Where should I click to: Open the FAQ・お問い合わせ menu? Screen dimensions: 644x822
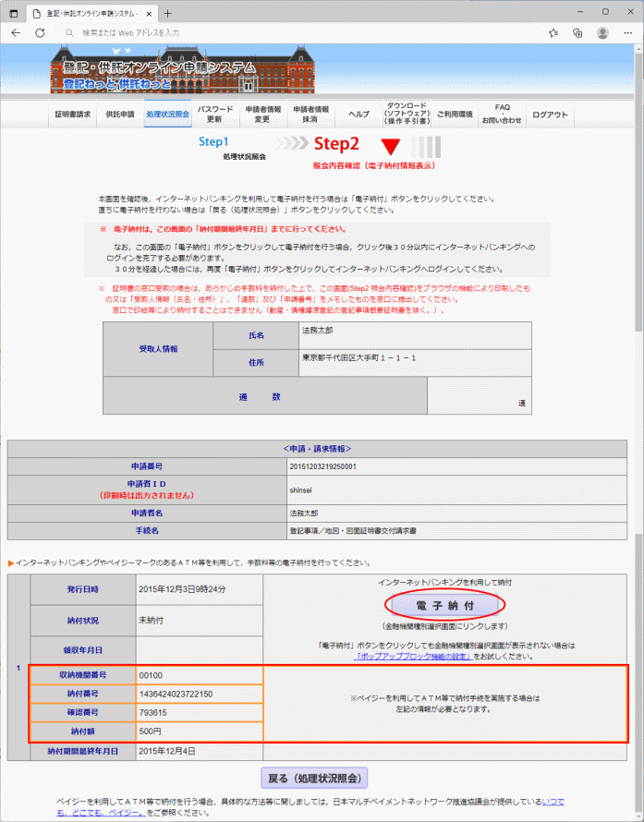pyautogui.click(x=502, y=114)
